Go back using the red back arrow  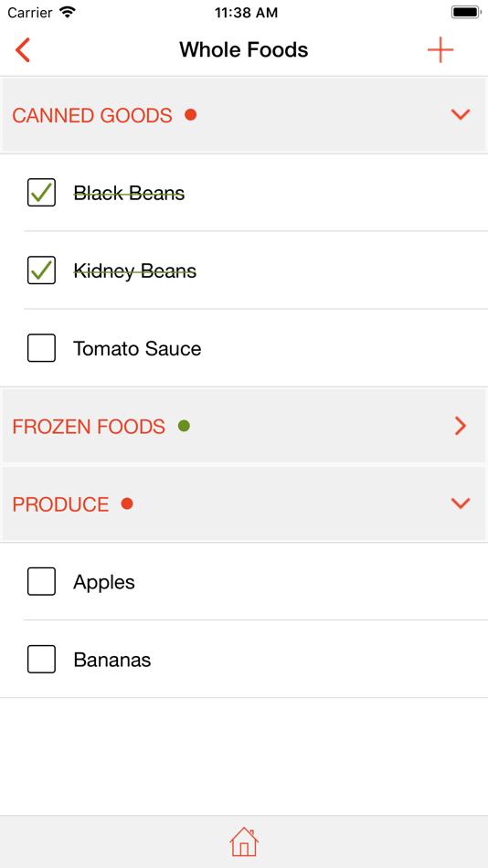23,50
